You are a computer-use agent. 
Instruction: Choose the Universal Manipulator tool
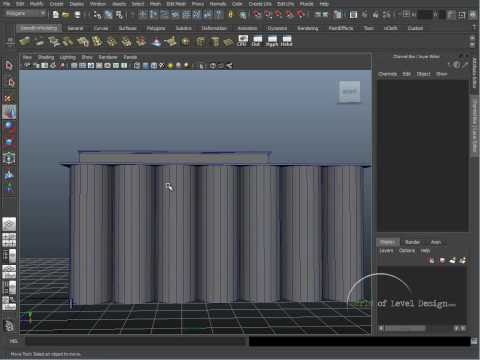[x=9, y=158]
